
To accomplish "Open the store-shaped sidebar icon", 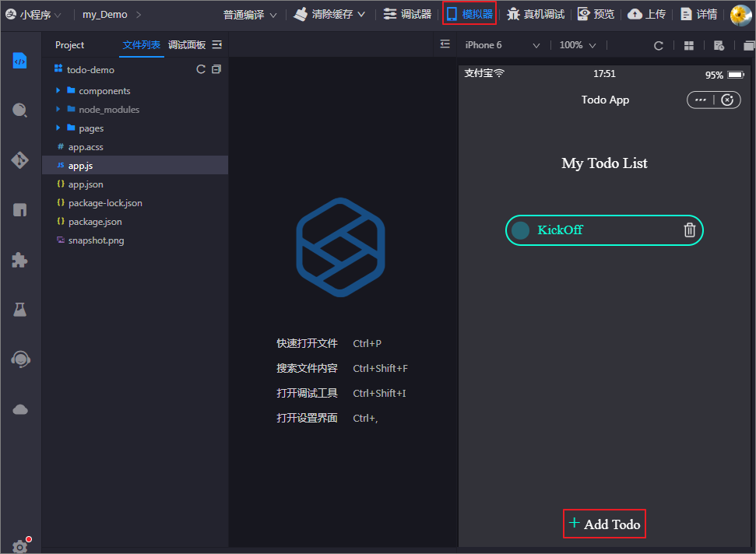I will (x=19, y=209).
